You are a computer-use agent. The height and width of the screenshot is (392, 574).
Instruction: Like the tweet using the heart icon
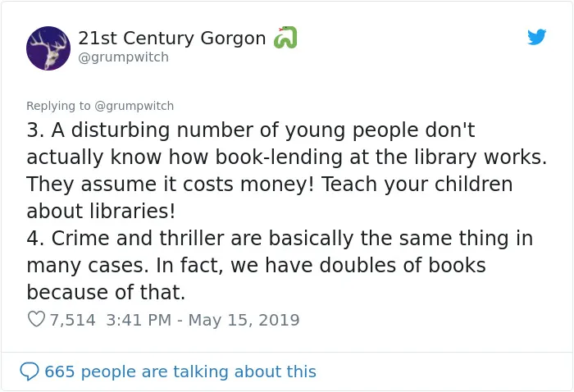pos(36,319)
